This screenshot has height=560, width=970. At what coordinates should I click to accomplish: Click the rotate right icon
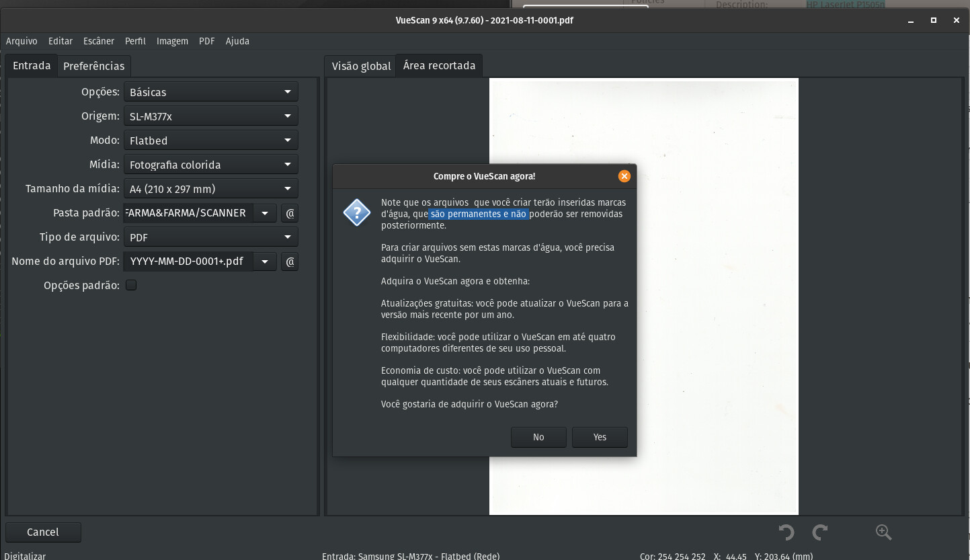click(819, 532)
